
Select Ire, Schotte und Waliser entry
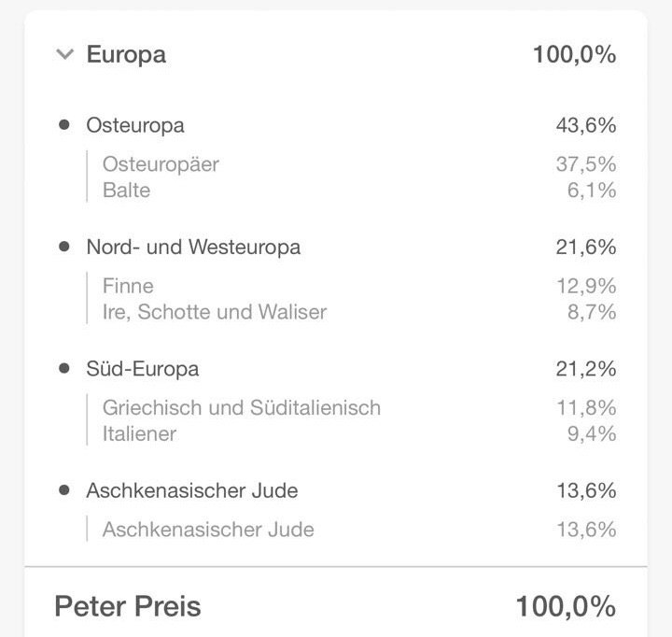pos(215,312)
